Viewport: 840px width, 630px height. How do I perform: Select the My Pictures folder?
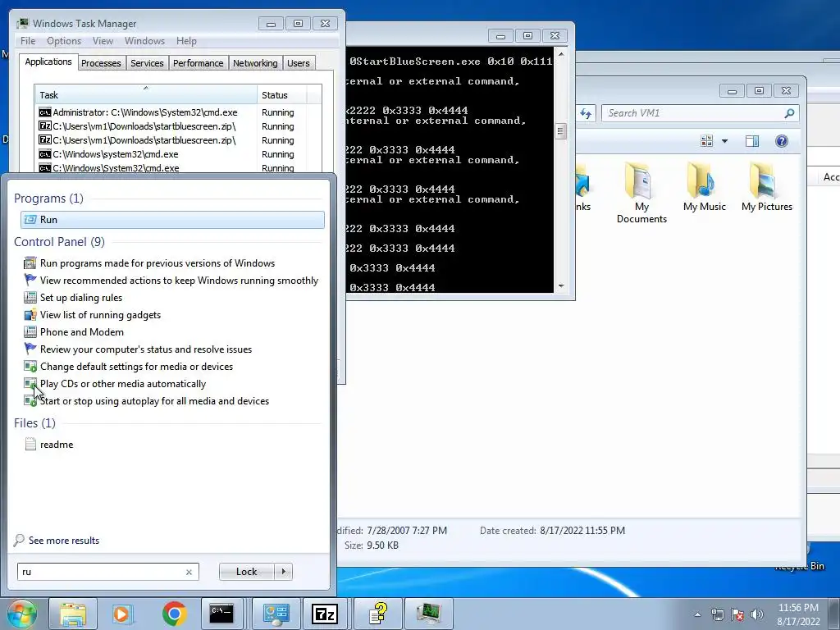(767, 187)
